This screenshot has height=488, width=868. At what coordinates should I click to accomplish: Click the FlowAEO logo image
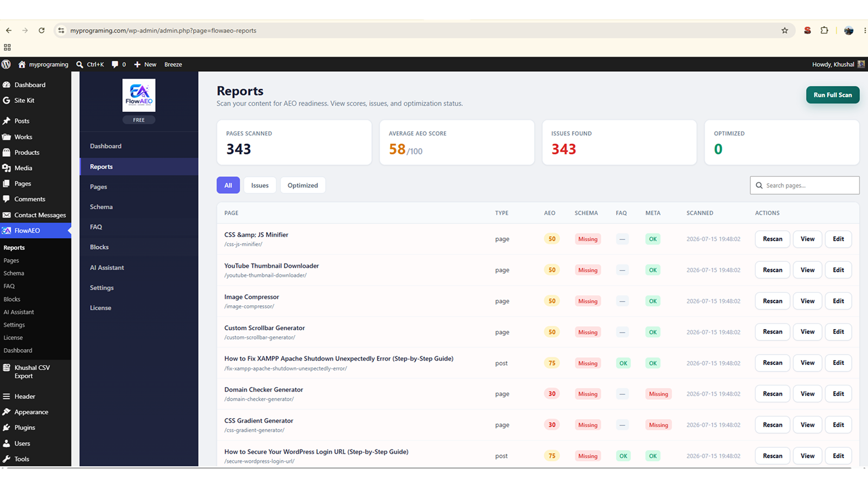point(139,95)
